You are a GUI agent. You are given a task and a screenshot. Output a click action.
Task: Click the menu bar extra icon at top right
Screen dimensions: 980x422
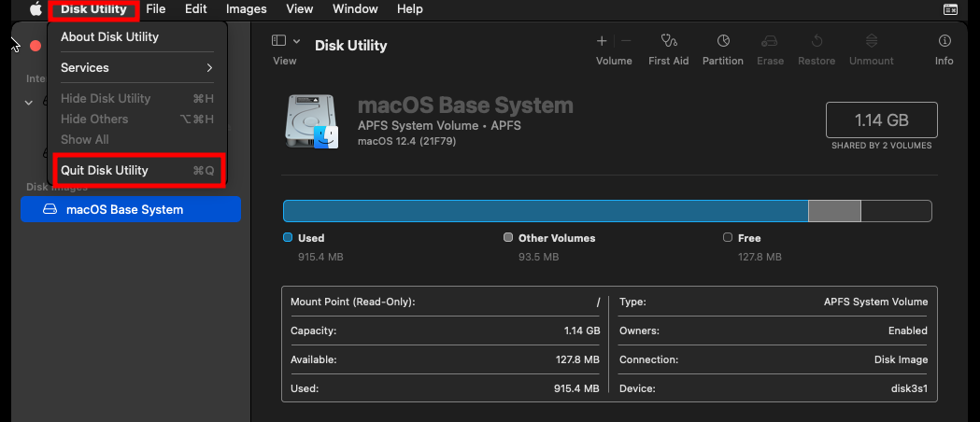click(950, 8)
